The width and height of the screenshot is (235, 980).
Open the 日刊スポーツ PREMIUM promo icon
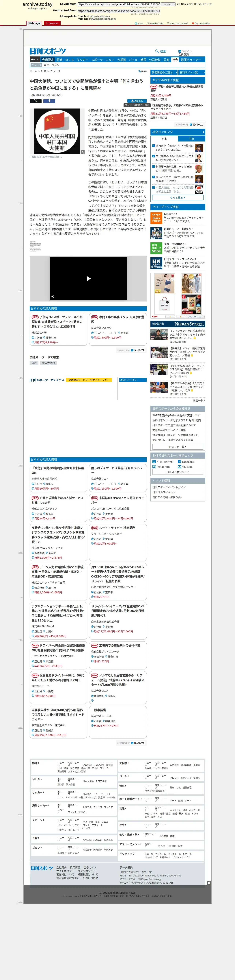coord(156,263)
